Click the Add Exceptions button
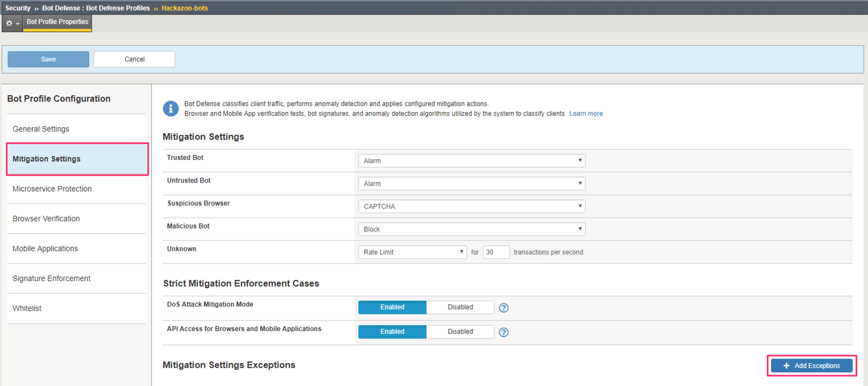This screenshot has height=386, width=868. pyautogui.click(x=811, y=366)
